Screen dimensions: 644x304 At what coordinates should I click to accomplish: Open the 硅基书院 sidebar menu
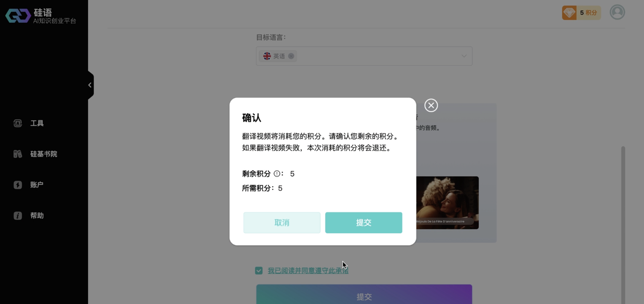tap(43, 154)
